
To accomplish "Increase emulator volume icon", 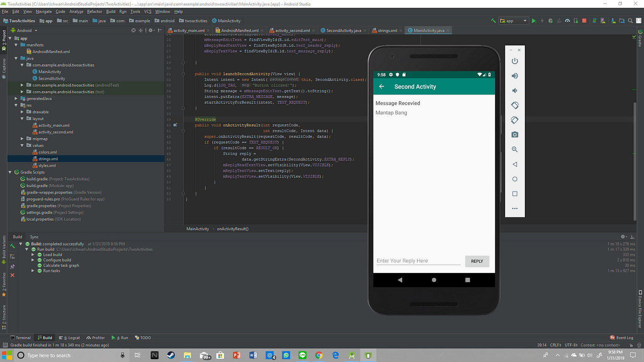I will [x=515, y=76].
